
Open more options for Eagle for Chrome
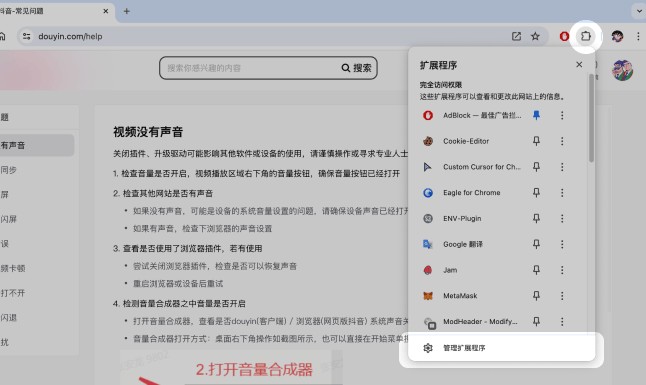pos(562,192)
